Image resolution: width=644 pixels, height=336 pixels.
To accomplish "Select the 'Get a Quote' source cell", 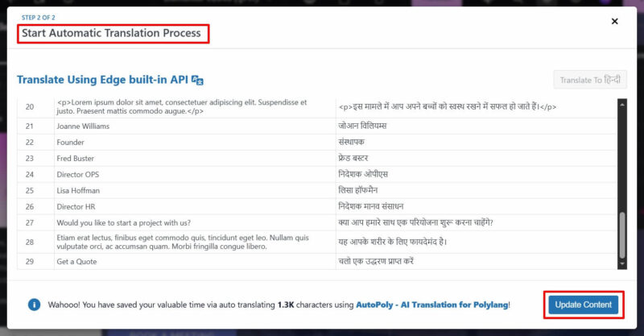I will 195,262.
